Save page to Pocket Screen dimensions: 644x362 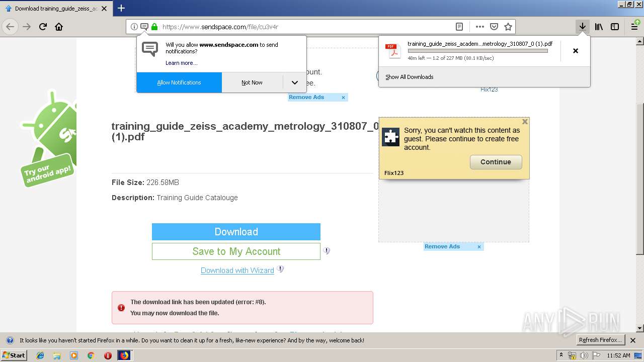(494, 27)
